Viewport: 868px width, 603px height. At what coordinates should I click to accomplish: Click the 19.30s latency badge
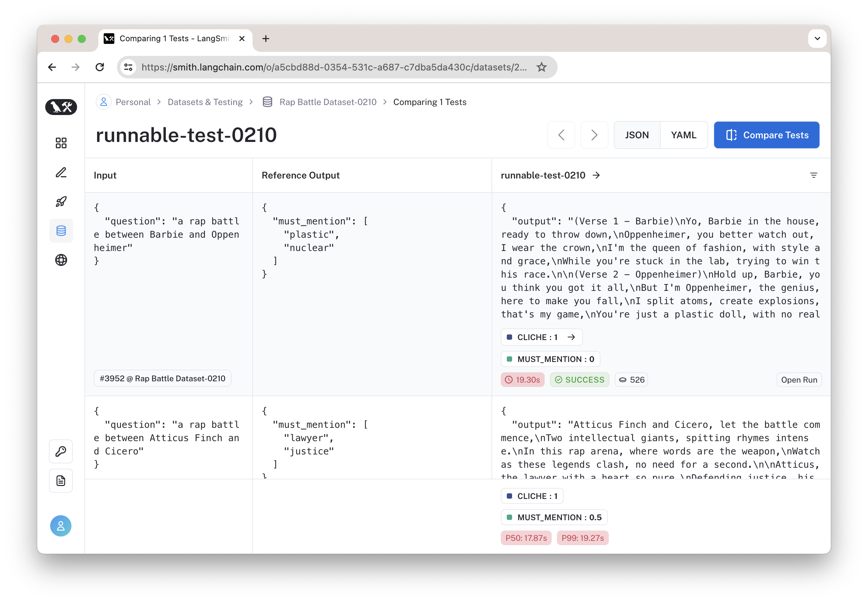pyautogui.click(x=522, y=380)
